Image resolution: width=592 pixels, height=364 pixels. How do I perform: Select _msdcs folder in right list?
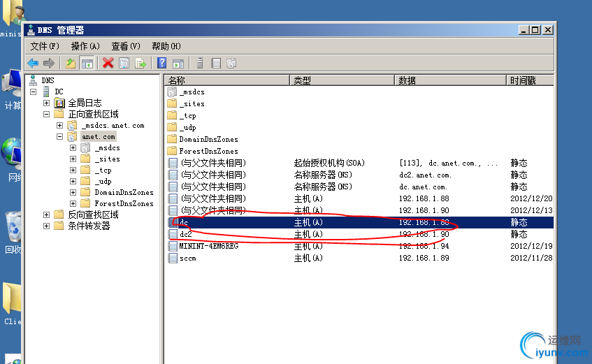[192, 92]
